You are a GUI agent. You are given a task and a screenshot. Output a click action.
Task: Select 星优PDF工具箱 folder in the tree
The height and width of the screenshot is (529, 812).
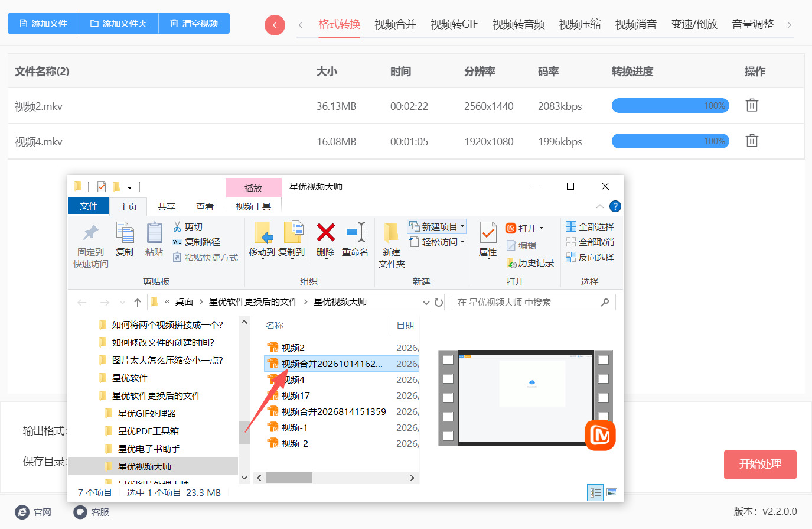pyautogui.click(x=148, y=431)
